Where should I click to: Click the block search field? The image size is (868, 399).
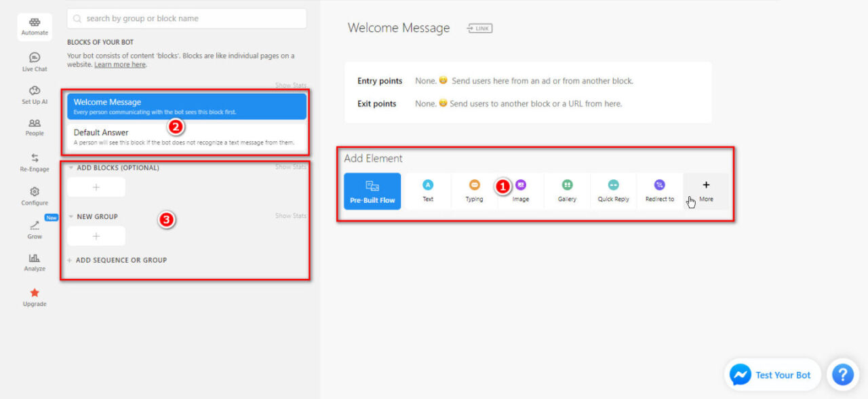(x=186, y=18)
